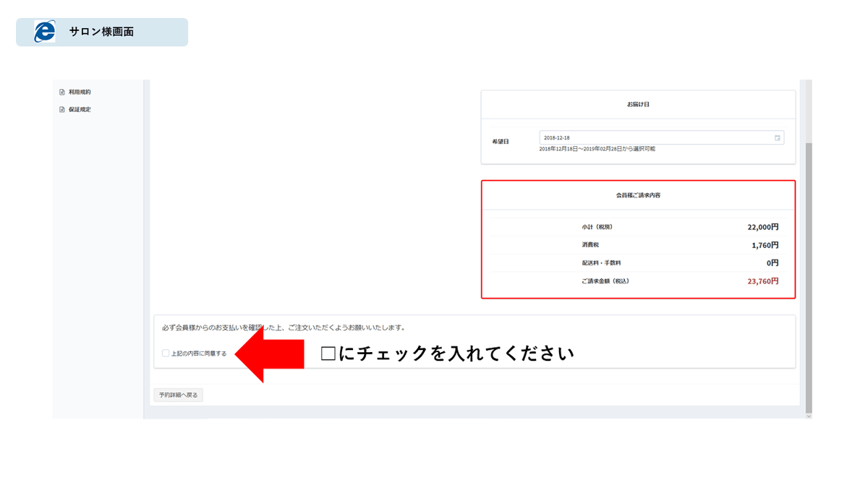Click the document icon beside 利用規約
Screen dimensions: 868x488
[62, 92]
